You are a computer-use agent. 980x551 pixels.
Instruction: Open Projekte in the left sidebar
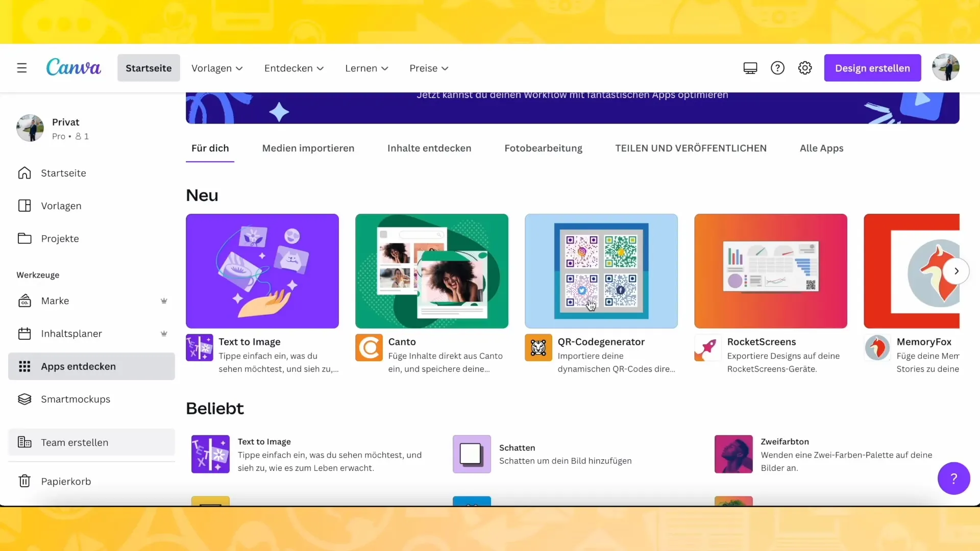pyautogui.click(x=91, y=238)
